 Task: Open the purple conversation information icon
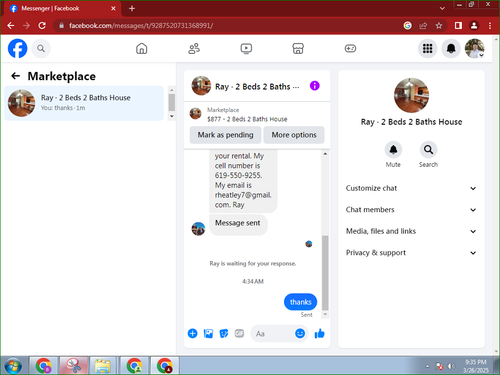click(x=315, y=86)
